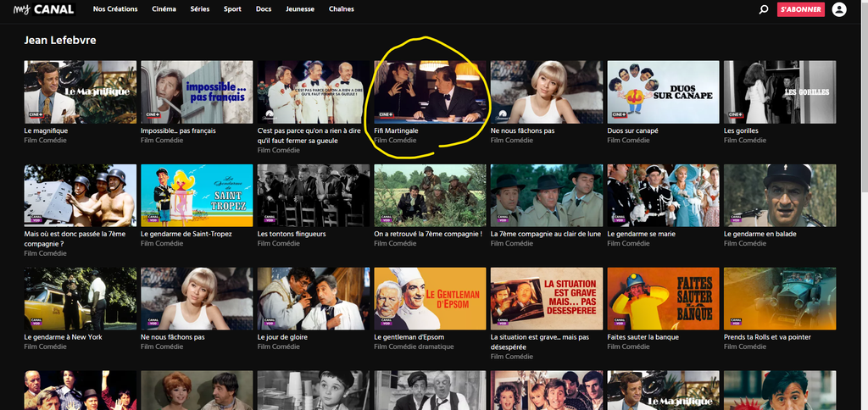This screenshot has height=410, width=868.
Task: Open Les gorilles thumbnail
Action: pyautogui.click(x=780, y=91)
